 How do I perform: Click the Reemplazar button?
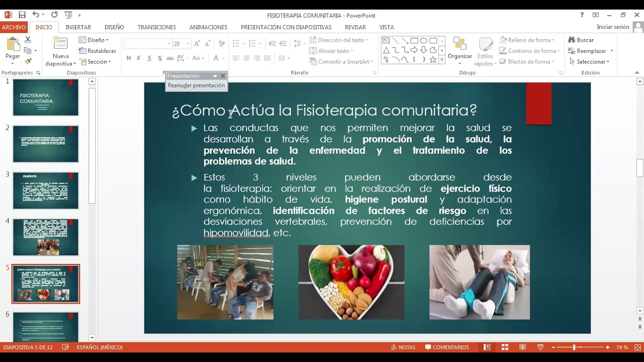(587, 51)
